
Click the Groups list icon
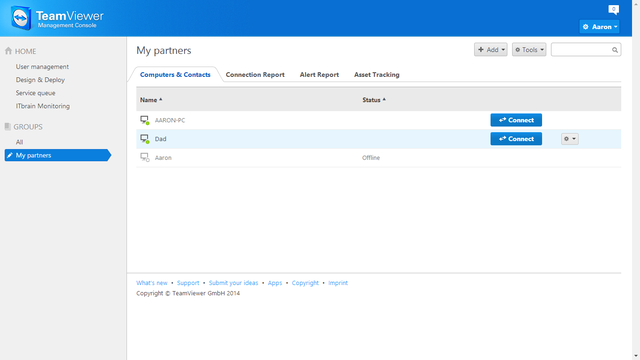point(7,127)
